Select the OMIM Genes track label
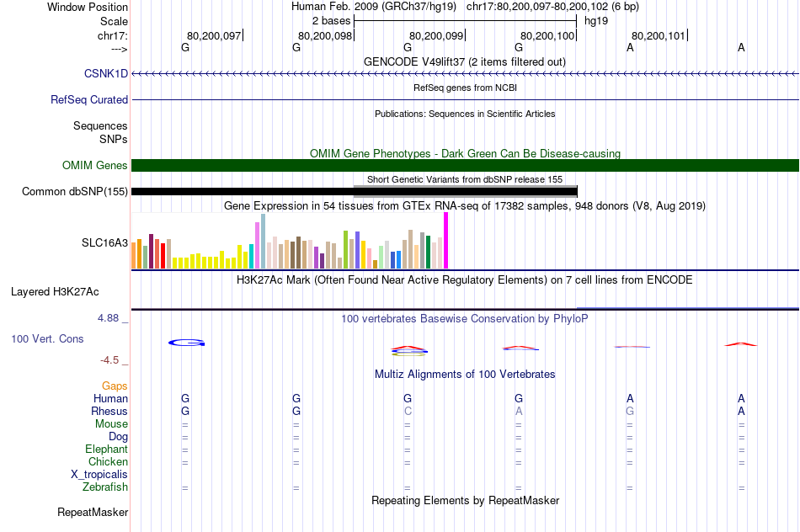This screenshot has width=800, height=532. pyautogui.click(x=94, y=165)
